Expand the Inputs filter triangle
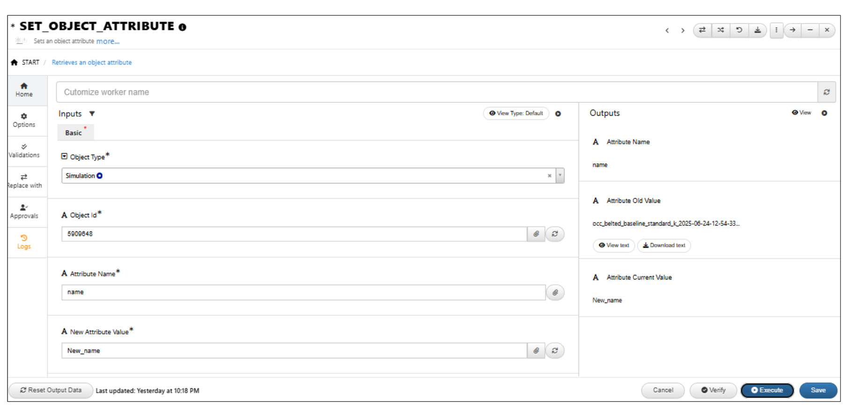The height and width of the screenshot is (415, 868). [92, 113]
